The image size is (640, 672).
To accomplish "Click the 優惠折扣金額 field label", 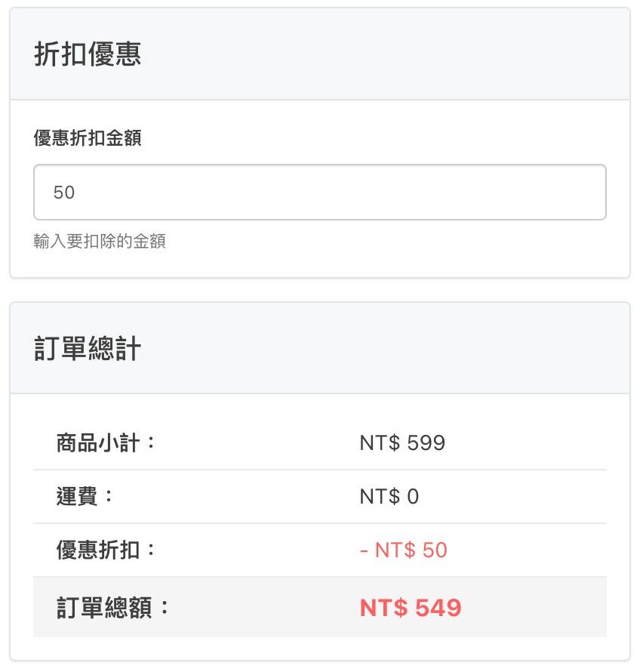I will [x=88, y=138].
